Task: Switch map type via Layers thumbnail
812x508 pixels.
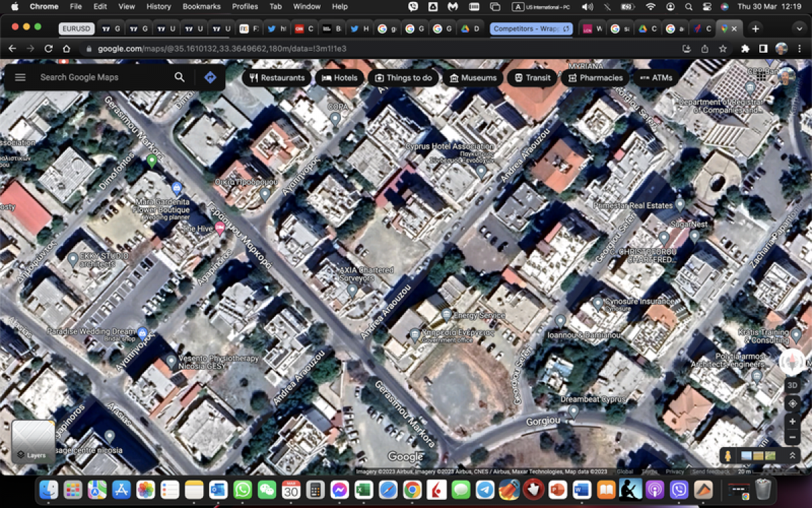Action: [33, 441]
